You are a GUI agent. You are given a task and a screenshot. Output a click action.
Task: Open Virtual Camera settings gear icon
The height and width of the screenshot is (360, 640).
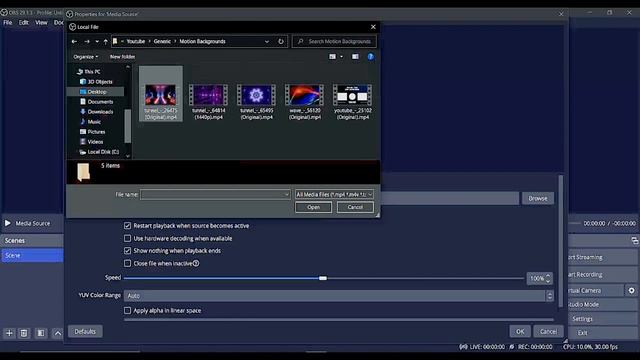(x=631, y=291)
